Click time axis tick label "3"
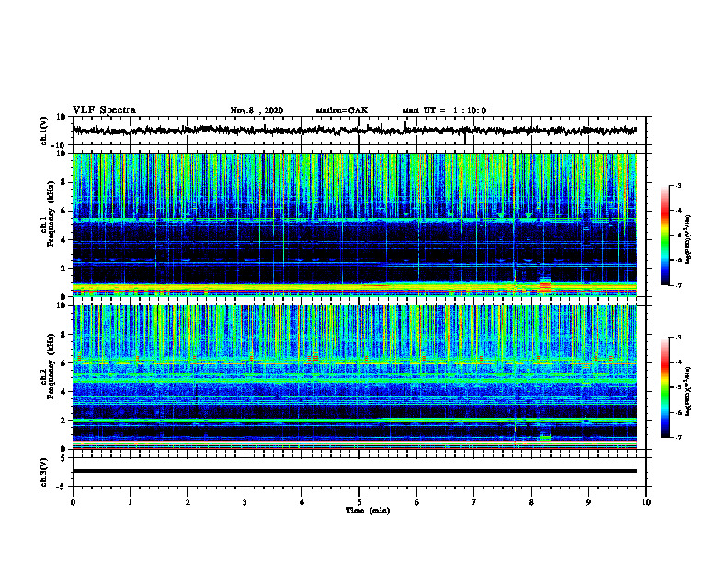Screen dimensions: 728x563 tap(245, 502)
